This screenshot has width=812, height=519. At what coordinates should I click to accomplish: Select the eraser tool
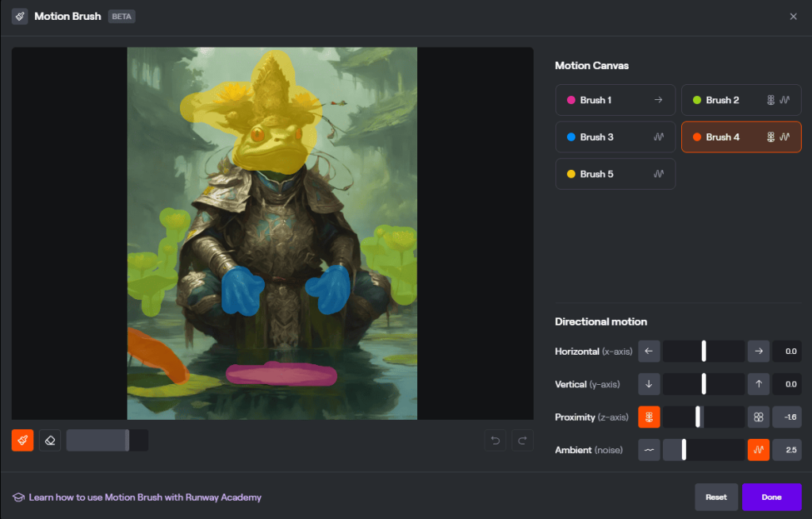[x=50, y=440]
